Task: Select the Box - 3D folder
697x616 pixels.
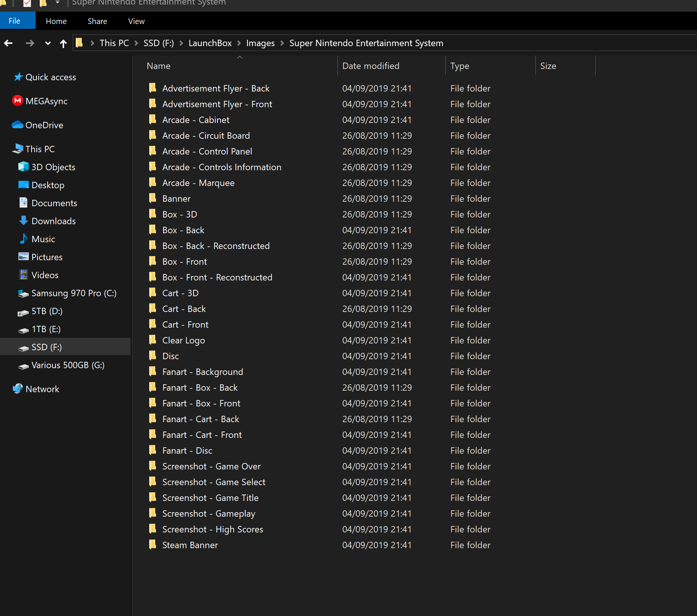Action: point(180,214)
